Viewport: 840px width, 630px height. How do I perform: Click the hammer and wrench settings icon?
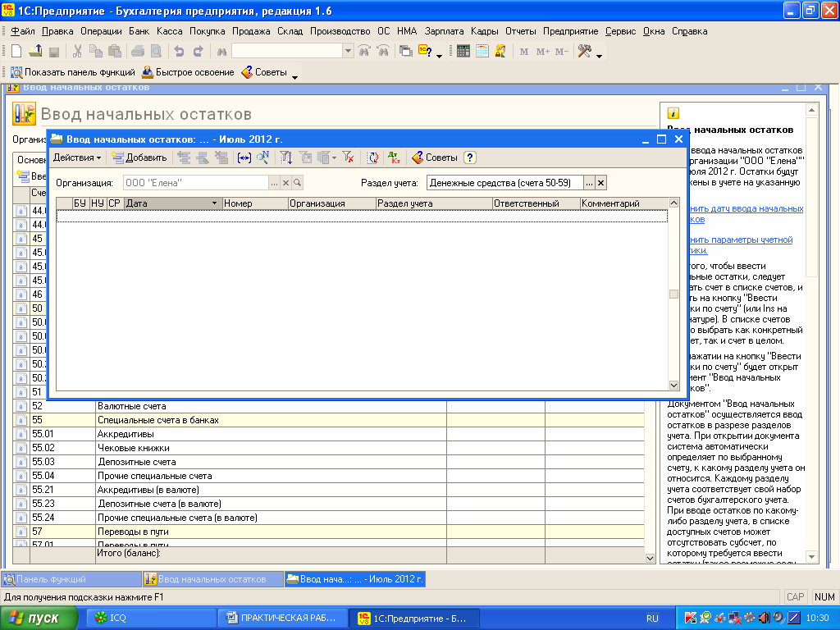pyautogui.click(x=584, y=52)
